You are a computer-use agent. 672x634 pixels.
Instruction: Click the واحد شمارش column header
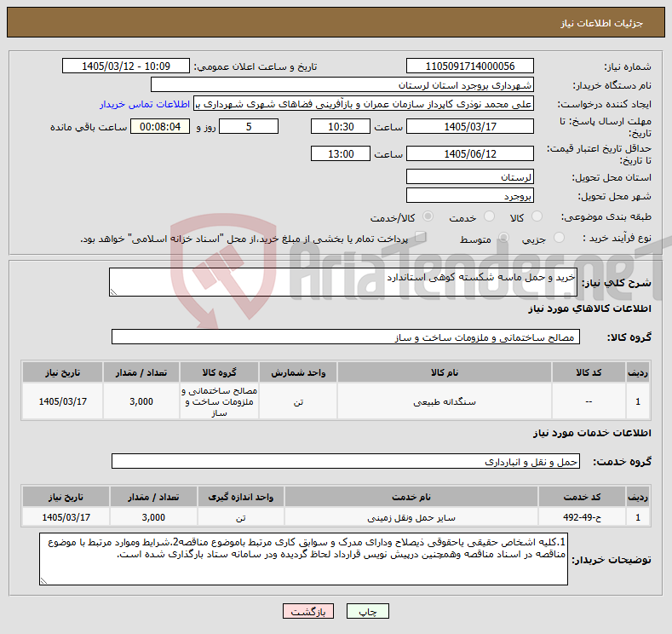tap(298, 372)
